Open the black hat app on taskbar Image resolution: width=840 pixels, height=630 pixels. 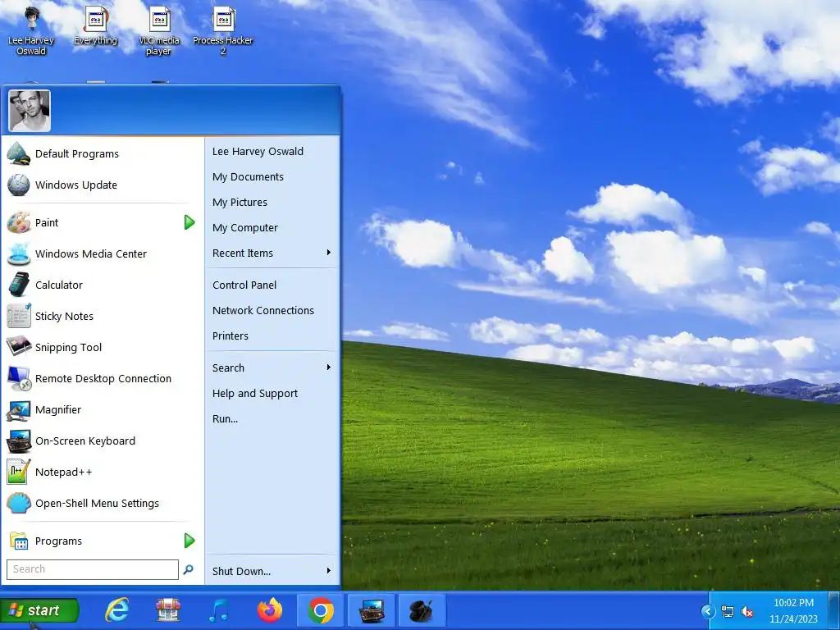click(422, 610)
